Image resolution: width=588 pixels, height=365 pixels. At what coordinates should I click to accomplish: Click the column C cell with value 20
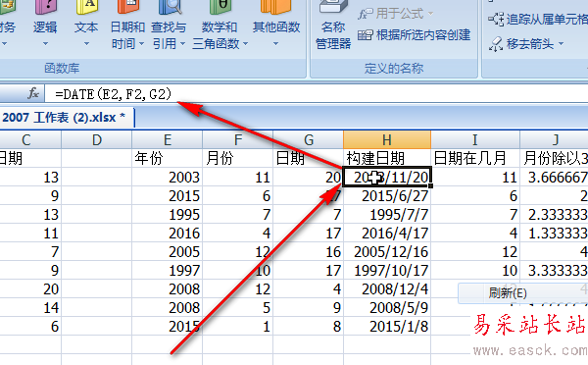30,289
